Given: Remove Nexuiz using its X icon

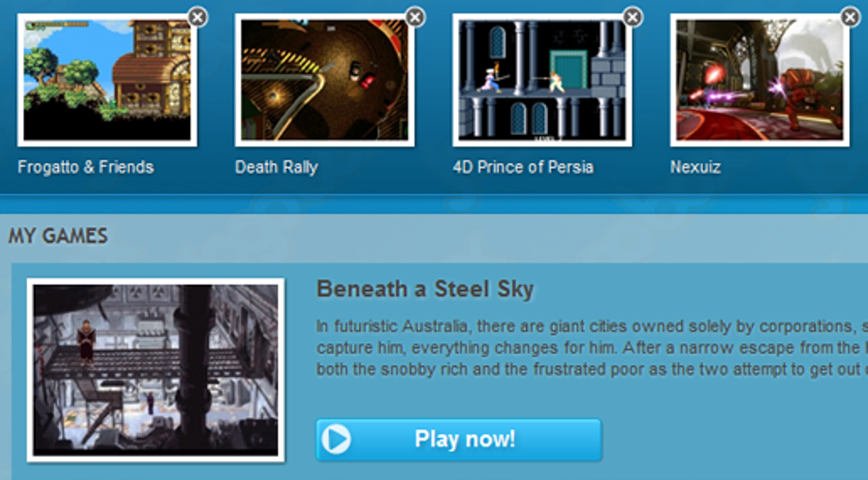Looking at the screenshot, I should pos(850,17).
